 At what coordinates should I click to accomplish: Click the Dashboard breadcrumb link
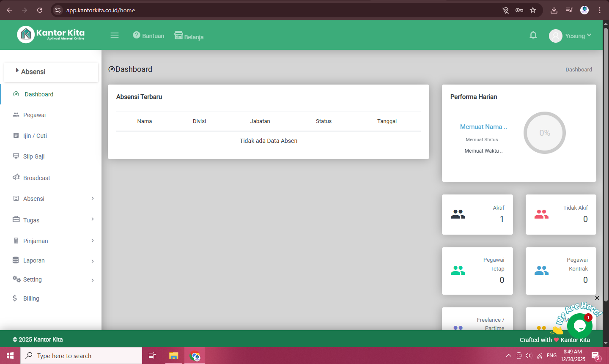579,70
